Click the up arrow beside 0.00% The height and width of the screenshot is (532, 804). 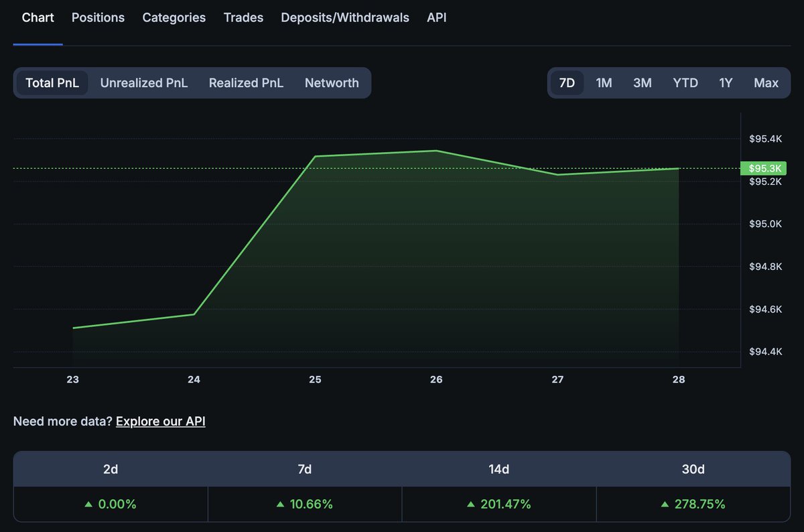tap(88, 505)
